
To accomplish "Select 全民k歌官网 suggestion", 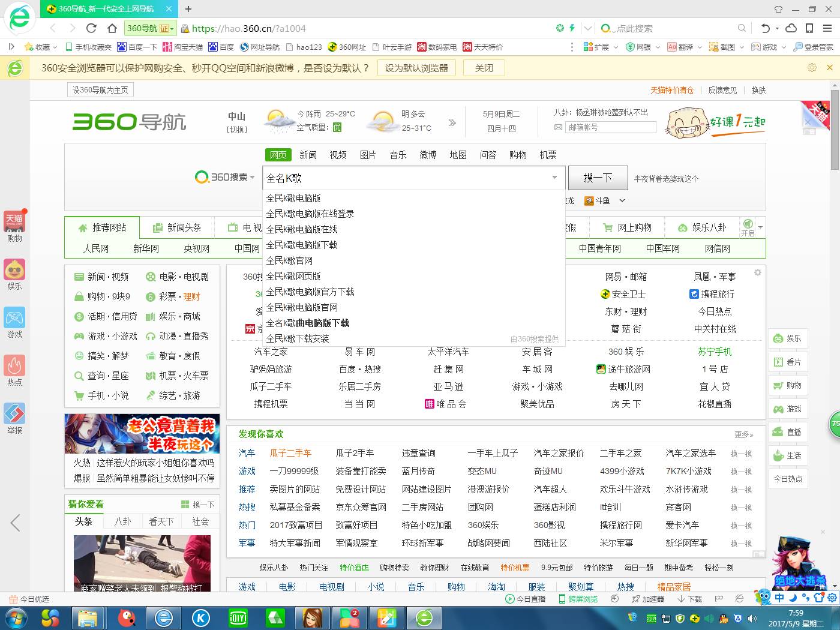I will click(289, 260).
